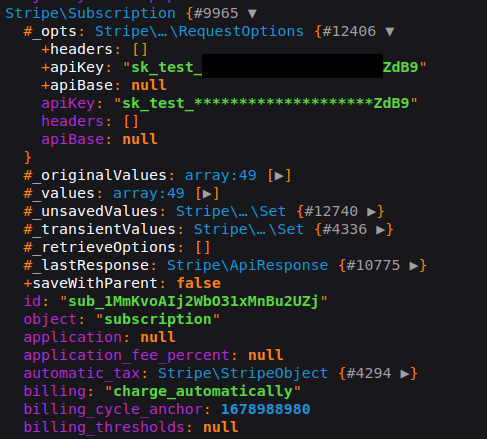Click the +headers empty array brackets

click(140, 50)
